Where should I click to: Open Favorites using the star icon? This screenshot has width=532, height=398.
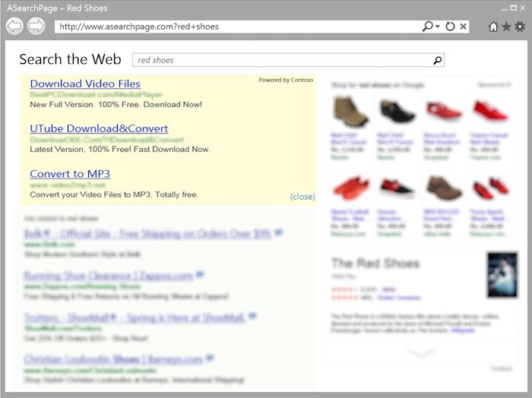(507, 27)
